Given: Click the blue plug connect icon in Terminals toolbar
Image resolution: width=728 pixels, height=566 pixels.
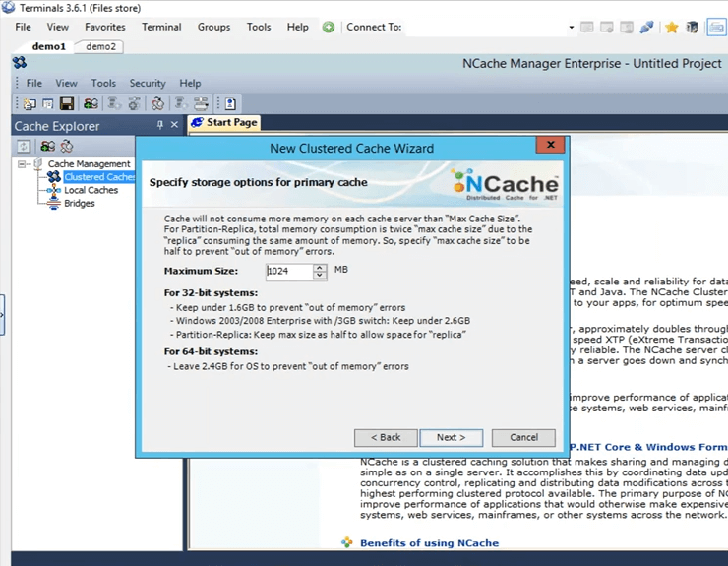Looking at the screenshot, I should point(646,28).
